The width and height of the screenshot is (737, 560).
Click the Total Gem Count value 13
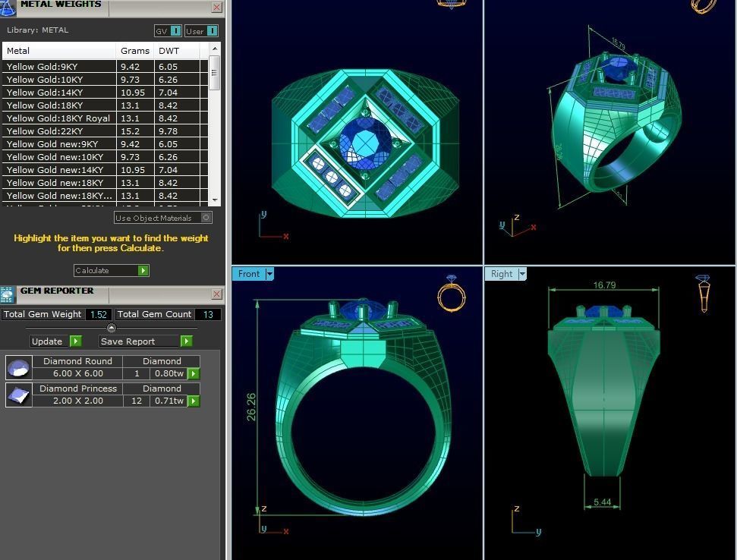click(x=208, y=314)
